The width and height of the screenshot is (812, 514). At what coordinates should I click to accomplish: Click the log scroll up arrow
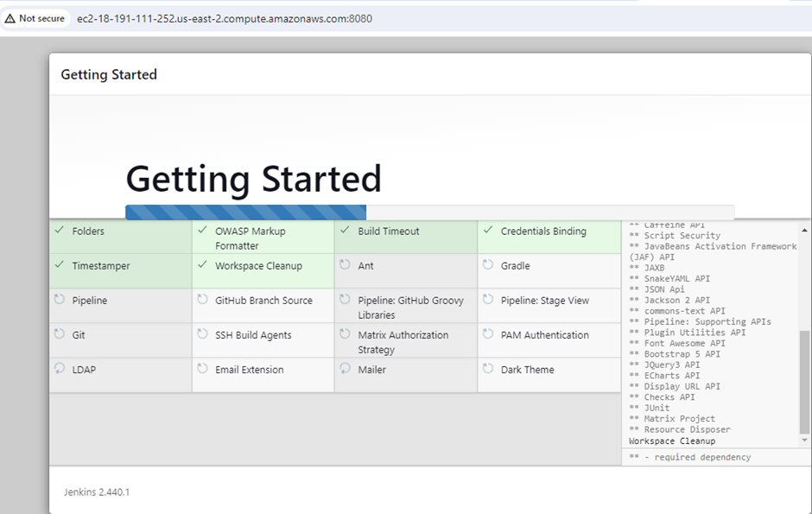pos(804,231)
